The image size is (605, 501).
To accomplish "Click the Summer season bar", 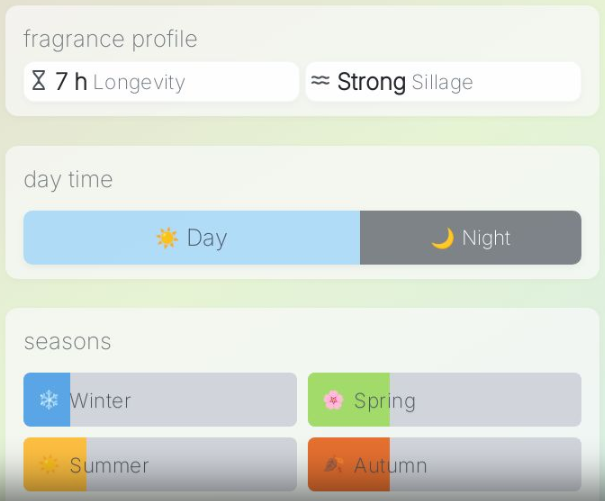I will (160, 464).
